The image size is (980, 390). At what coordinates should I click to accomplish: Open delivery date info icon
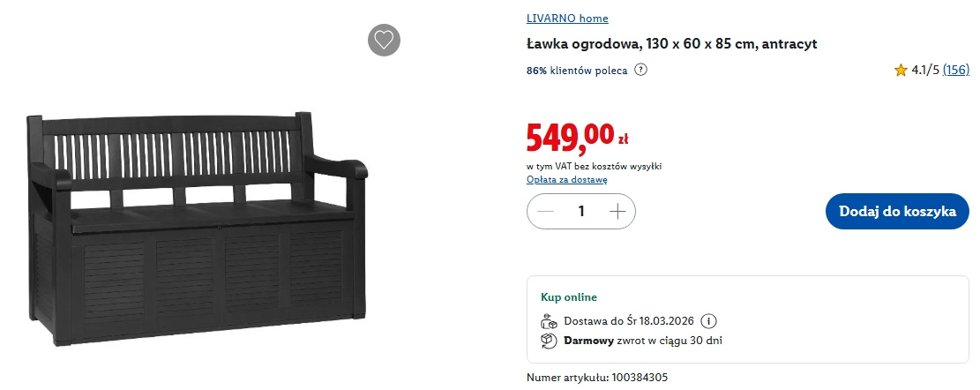point(711,321)
